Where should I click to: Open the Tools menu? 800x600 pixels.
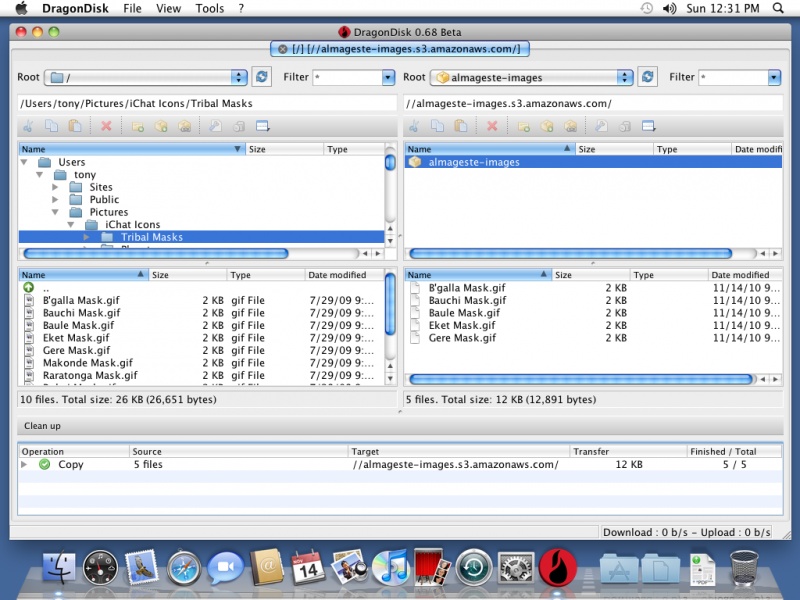210,8
